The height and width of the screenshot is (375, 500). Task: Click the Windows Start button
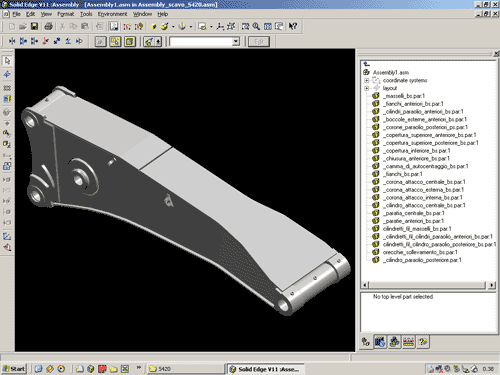(14, 369)
